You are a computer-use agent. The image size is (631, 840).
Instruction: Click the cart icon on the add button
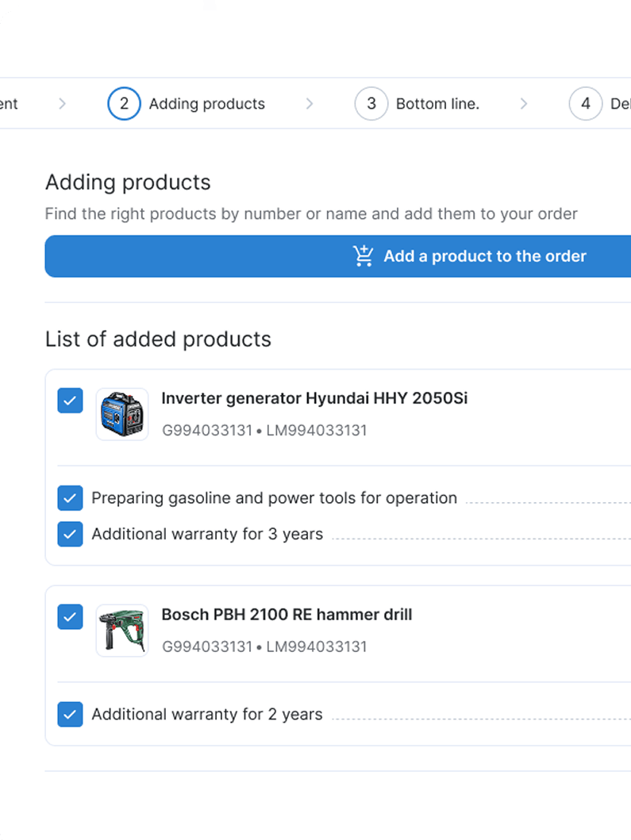tap(363, 256)
